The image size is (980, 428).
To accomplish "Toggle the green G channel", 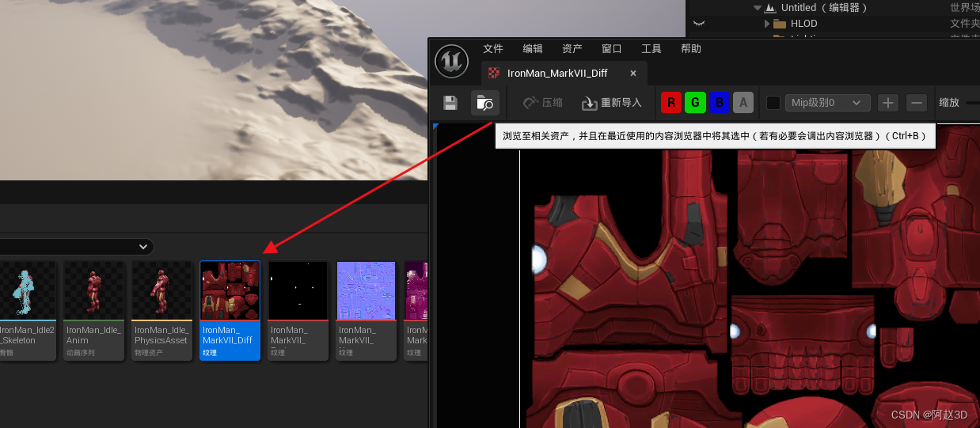I will click(x=695, y=103).
